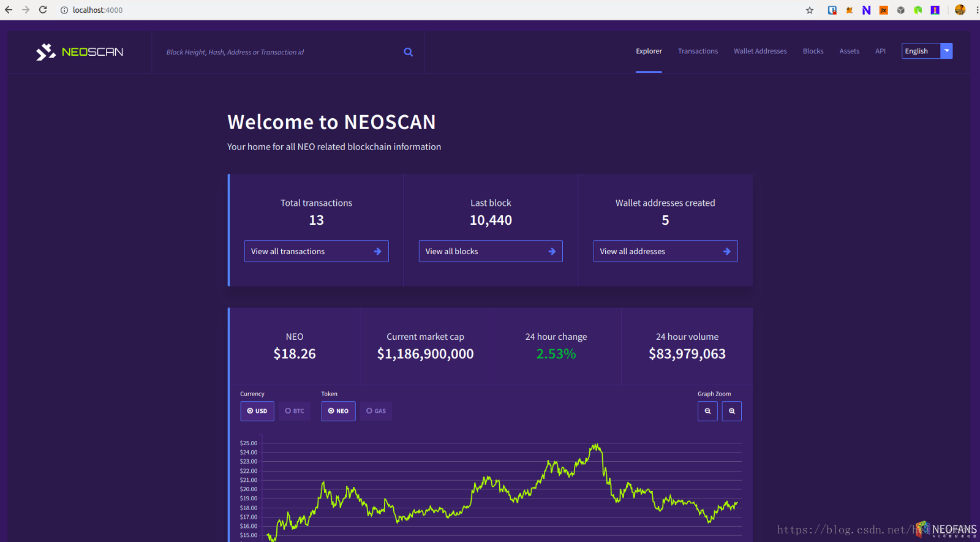Click View all blocks button
This screenshot has height=542, width=980.
(x=491, y=251)
